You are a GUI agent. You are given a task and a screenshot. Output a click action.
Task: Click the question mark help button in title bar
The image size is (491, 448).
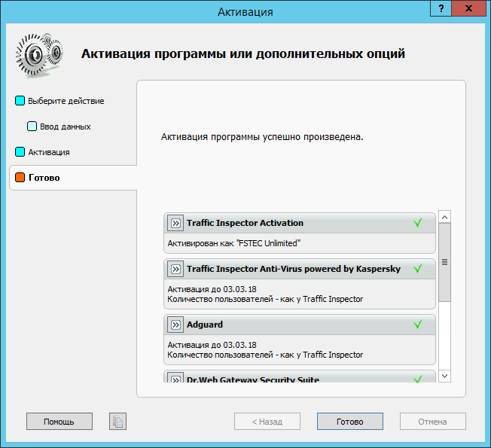click(x=441, y=8)
